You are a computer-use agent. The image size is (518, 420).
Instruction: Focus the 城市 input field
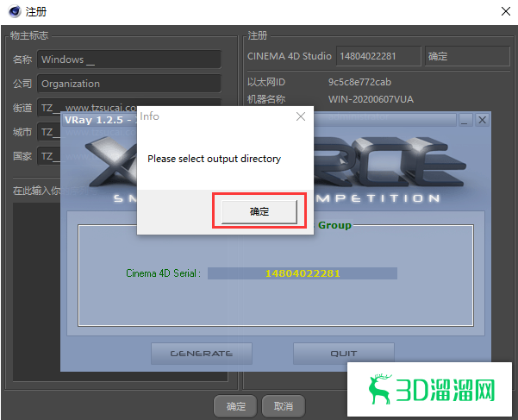(x=48, y=132)
